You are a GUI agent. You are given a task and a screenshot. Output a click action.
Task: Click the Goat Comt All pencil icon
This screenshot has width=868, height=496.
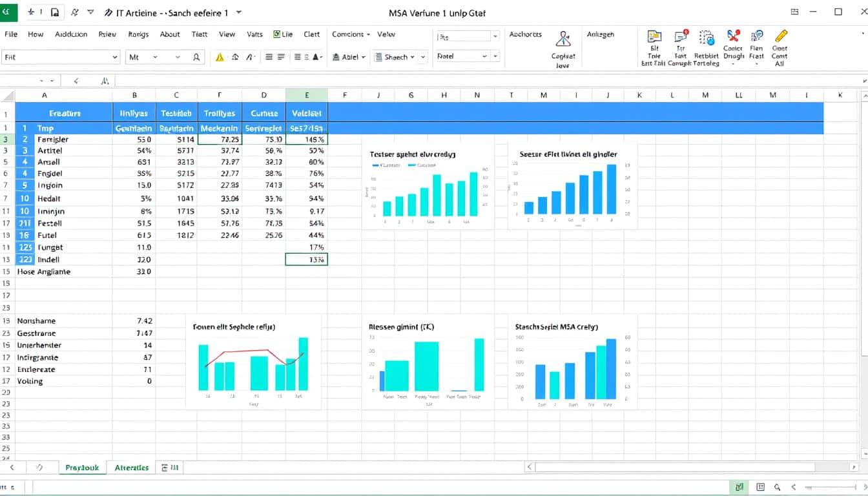pyautogui.click(x=780, y=36)
